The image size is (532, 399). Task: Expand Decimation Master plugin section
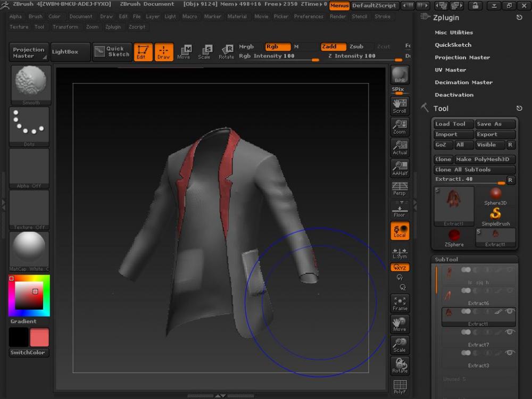click(x=463, y=82)
